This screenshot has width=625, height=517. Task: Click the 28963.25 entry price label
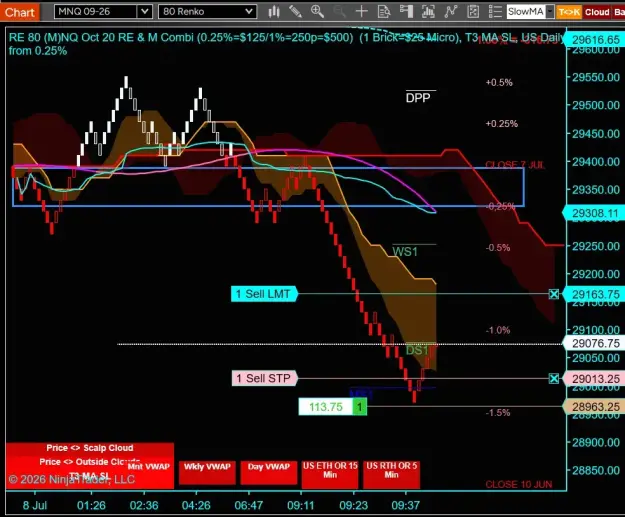click(596, 407)
